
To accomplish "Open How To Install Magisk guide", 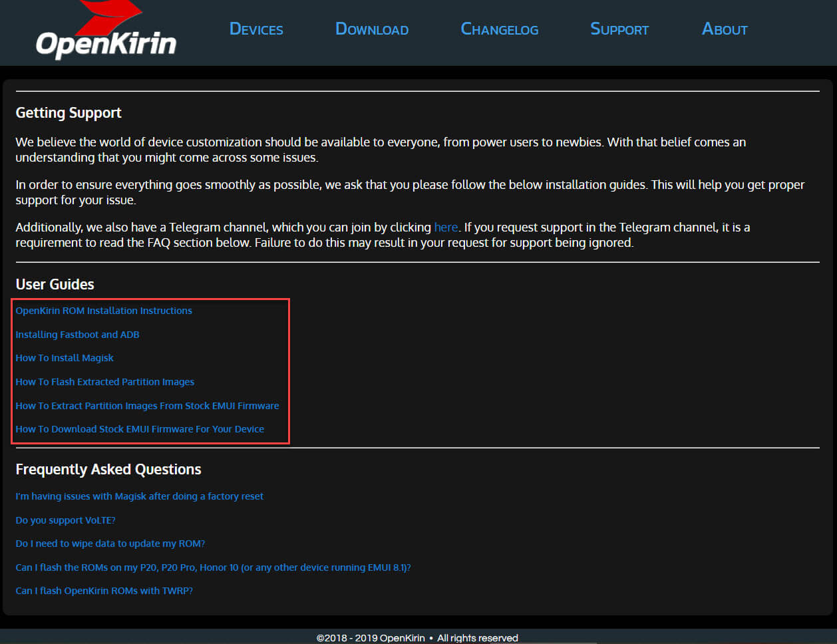I will (x=65, y=358).
